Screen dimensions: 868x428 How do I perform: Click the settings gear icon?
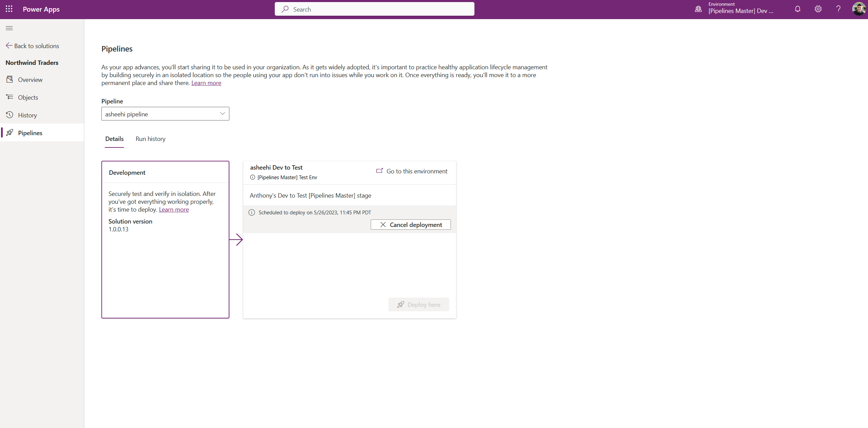click(818, 10)
